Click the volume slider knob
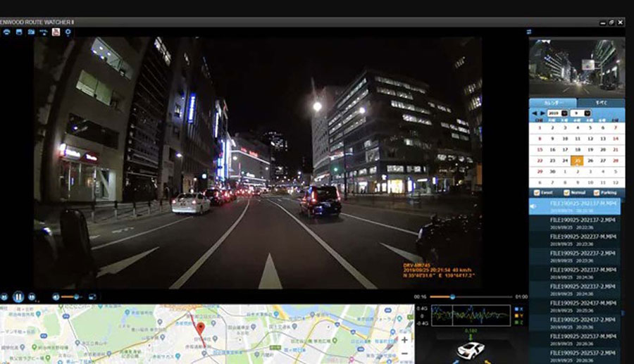The image size is (634, 364). pos(76,297)
